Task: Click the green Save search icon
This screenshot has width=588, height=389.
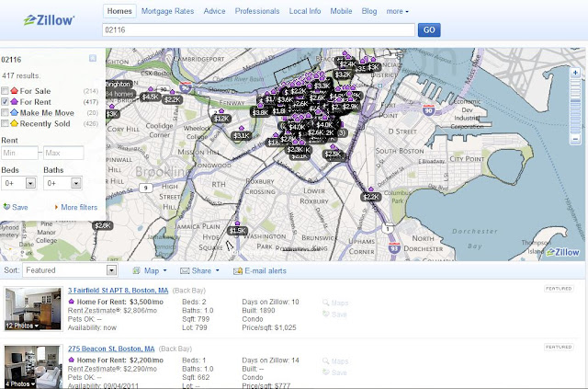Action: point(6,207)
